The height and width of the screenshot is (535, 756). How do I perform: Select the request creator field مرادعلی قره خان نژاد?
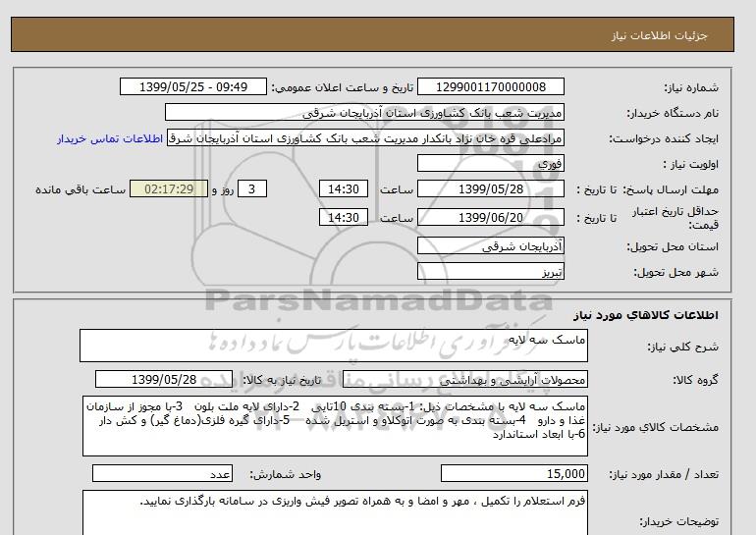pos(365,138)
